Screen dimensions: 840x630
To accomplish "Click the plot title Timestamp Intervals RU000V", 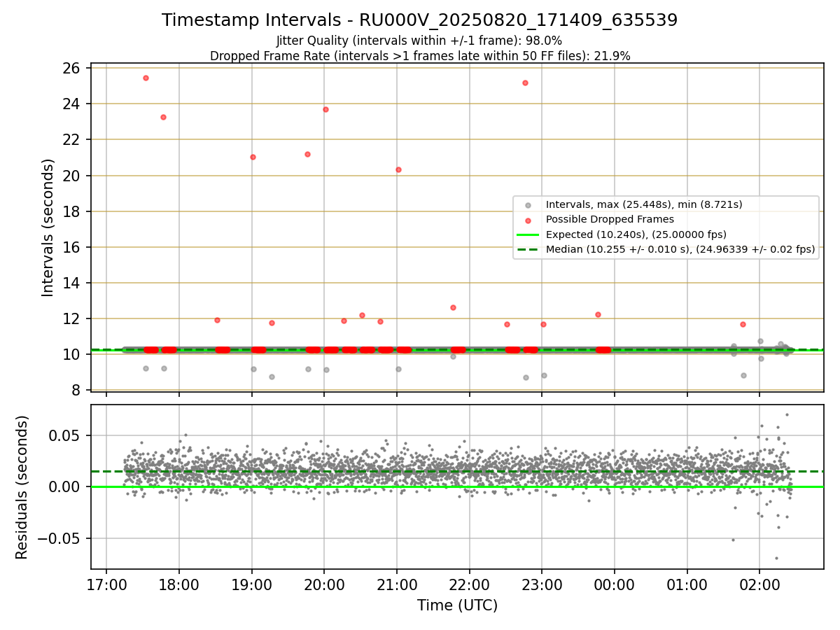I will [419, 20].
